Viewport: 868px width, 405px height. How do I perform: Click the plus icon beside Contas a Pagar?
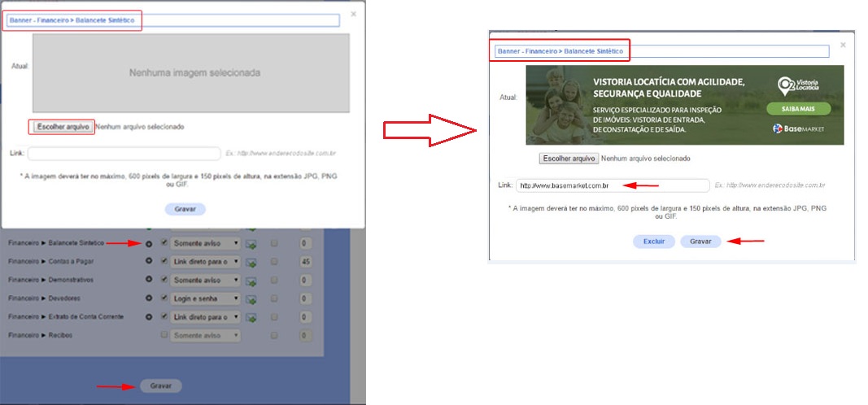(x=149, y=261)
